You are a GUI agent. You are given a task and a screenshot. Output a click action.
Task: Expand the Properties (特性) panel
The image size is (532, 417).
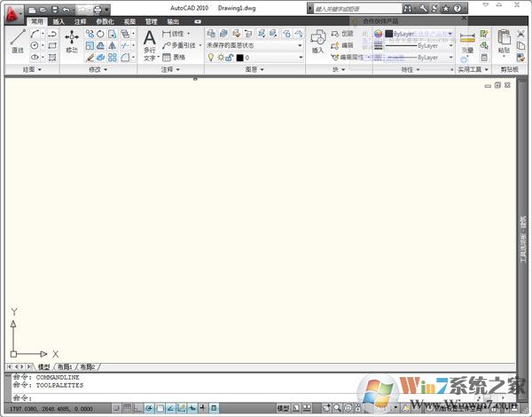(411, 69)
